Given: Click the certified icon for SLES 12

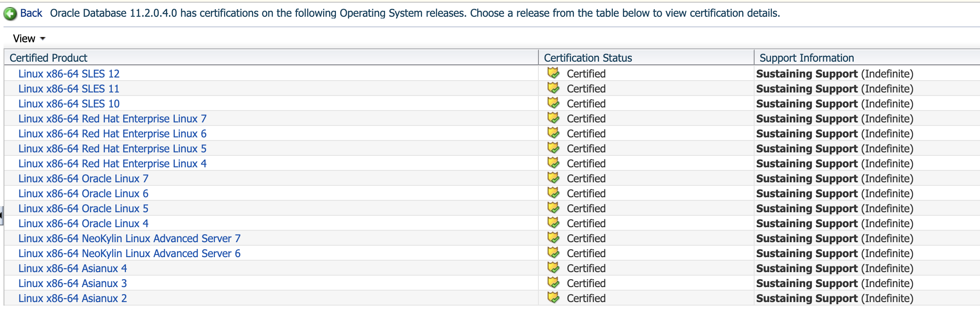Looking at the screenshot, I should [x=553, y=73].
